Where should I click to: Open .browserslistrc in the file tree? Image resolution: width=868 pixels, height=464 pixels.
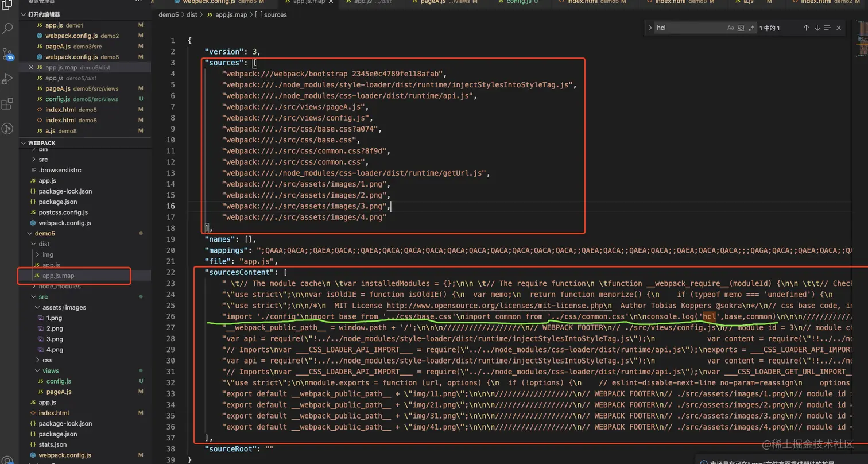85,170
